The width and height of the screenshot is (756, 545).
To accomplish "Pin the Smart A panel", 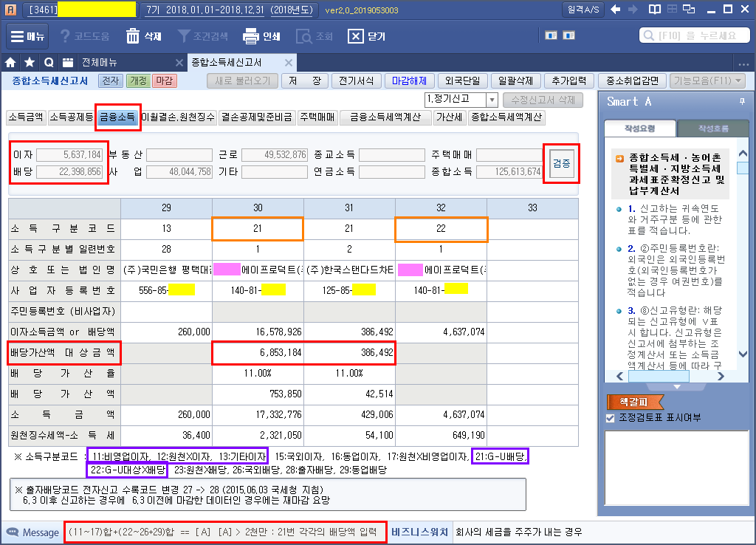I will (x=742, y=101).
